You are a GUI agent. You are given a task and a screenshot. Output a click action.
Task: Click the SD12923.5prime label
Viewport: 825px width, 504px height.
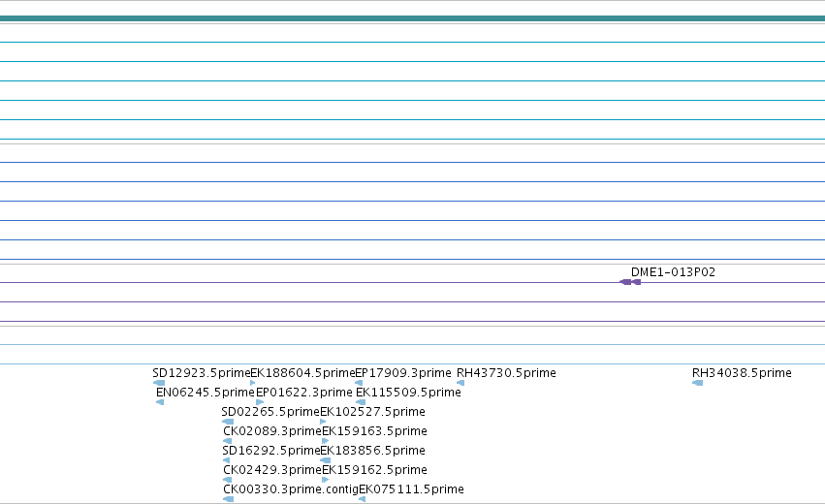(x=202, y=373)
